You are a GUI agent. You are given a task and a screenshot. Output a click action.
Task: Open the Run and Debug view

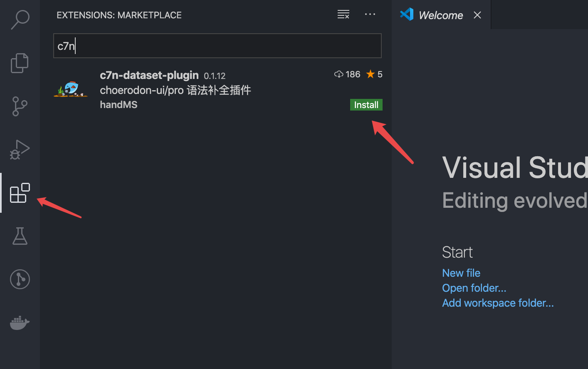point(20,150)
